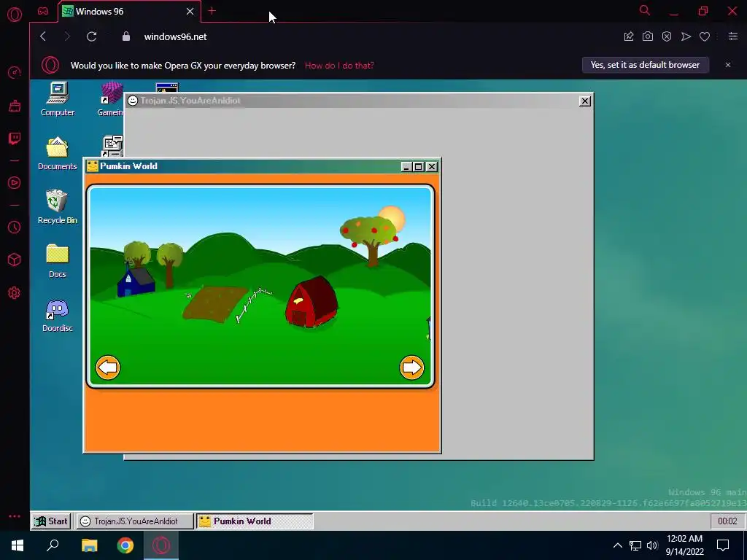Open Settings gear in sidebar
The width and height of the screenshot is (747, 560).
(x=15, y=292)
